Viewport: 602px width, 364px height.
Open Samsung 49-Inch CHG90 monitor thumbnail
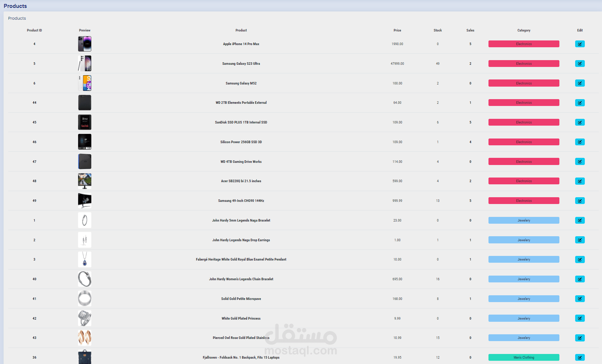coord(85,201)
